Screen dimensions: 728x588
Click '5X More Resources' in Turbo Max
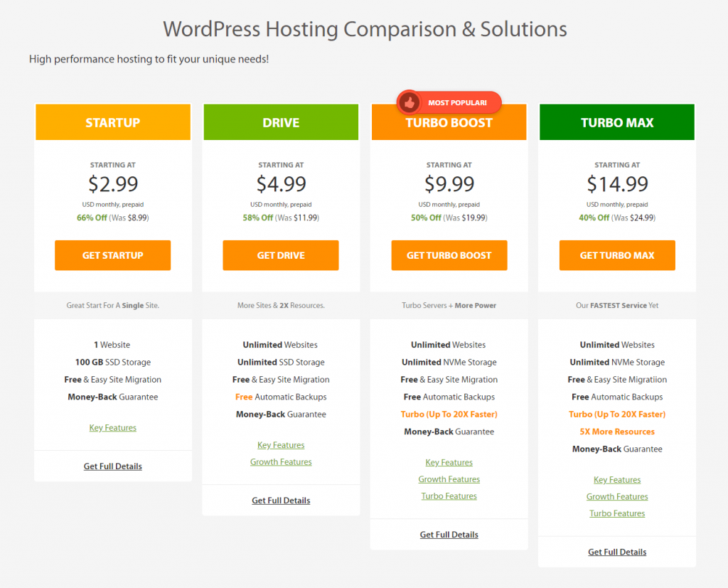(617, 432)
